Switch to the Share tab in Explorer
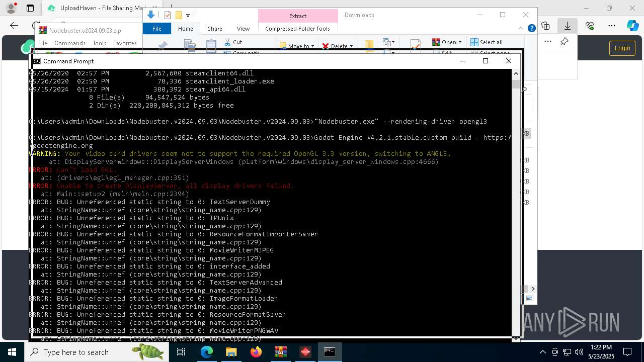 tap(215, 29)
